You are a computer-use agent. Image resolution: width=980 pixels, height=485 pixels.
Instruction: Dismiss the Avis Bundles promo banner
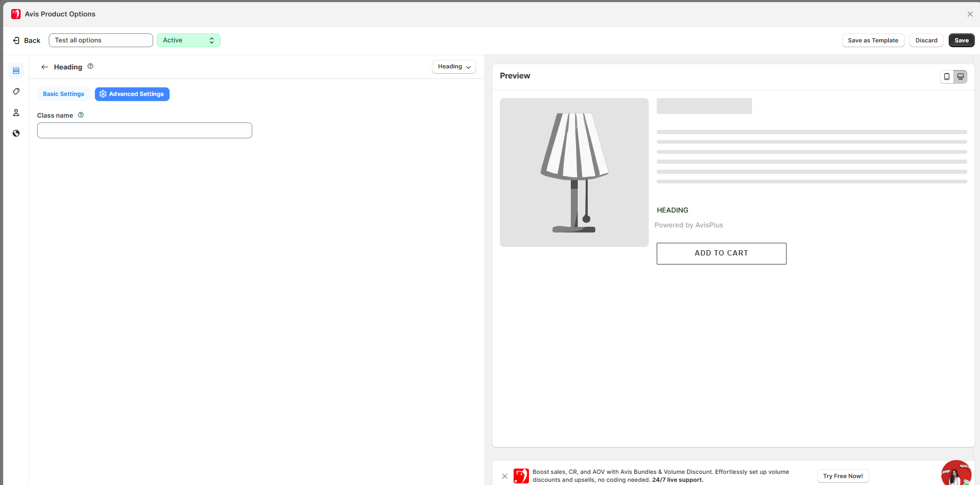505,476
